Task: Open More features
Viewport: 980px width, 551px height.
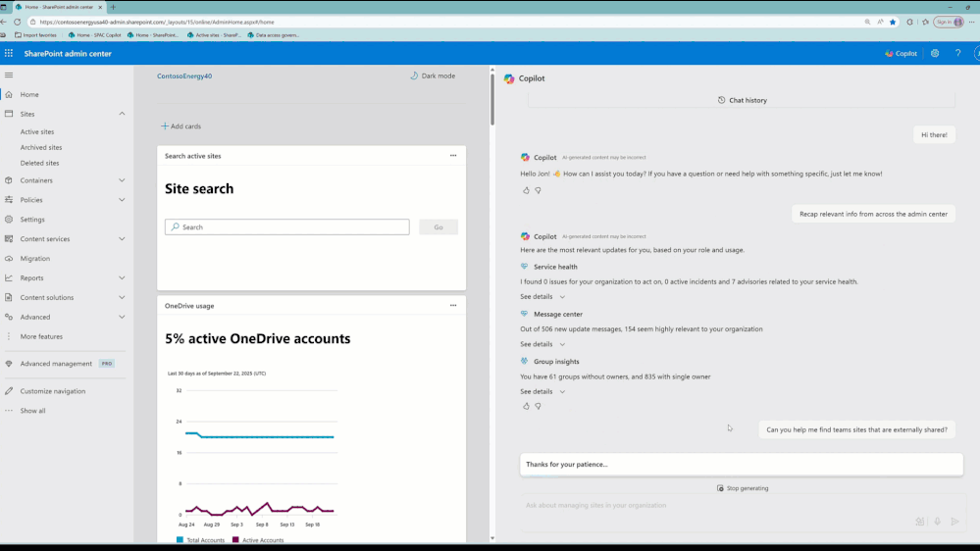Action: 41,336
